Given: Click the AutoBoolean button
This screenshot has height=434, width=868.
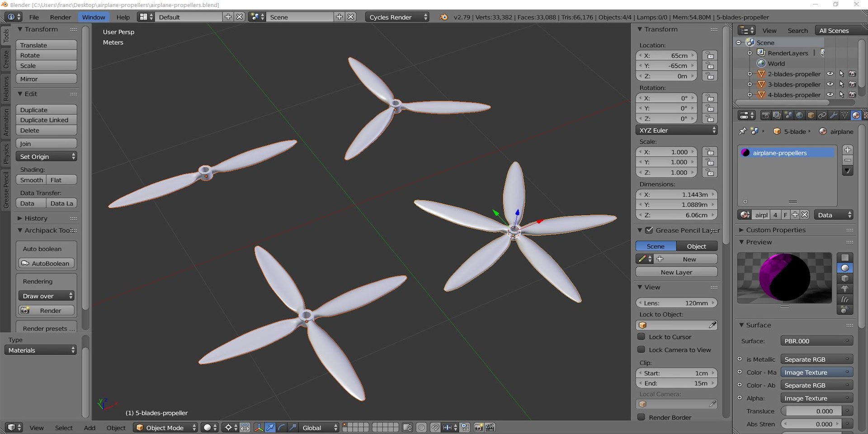Looking at the screenshot, I should tap(46, 263).
